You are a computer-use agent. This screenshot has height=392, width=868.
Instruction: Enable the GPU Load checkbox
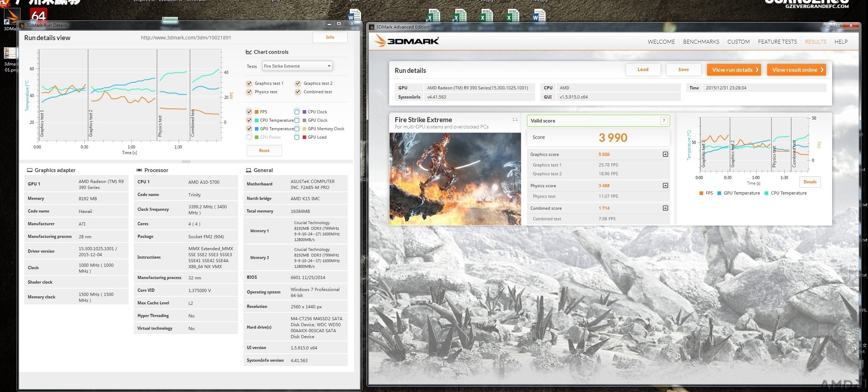click(297, 137)
